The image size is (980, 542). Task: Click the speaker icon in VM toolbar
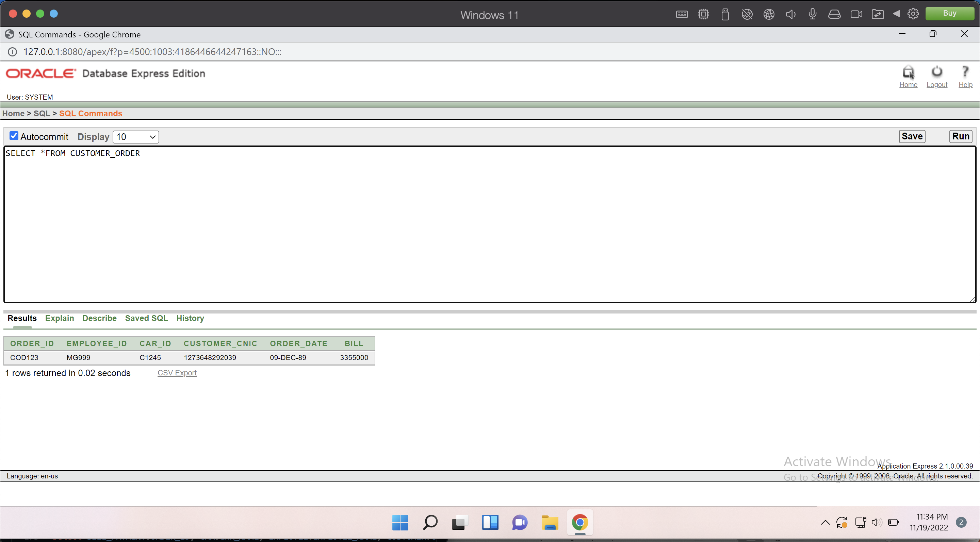tap(790, 14)
